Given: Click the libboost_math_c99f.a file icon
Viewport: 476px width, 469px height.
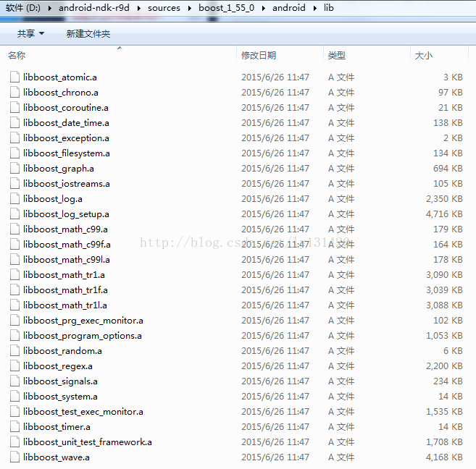Looking at the screenshot, I should [14, 244].
